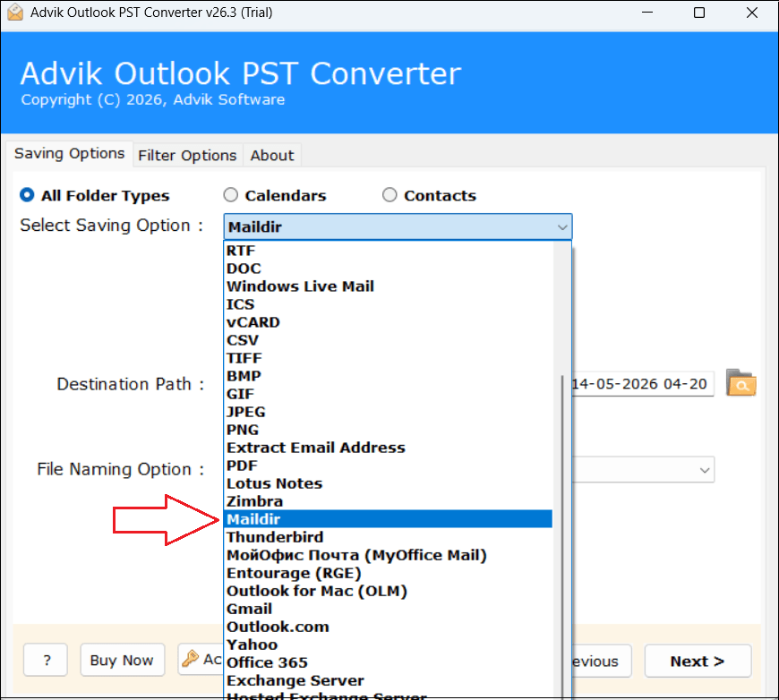This screenshot has height=700, width=779.
Task: Select Entourage (RGE) option
Action: click(x=388, y=572)
